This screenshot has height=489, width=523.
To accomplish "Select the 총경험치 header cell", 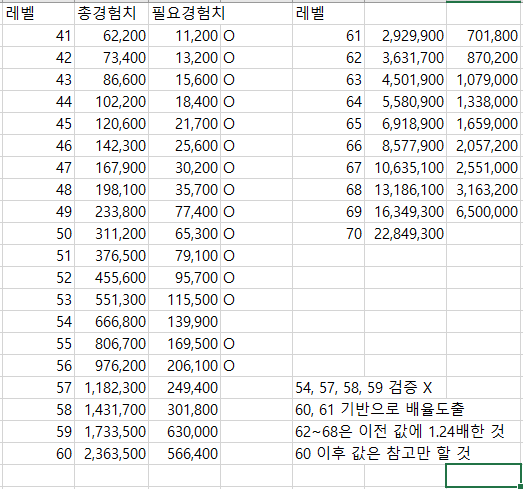I will (111, 14).
